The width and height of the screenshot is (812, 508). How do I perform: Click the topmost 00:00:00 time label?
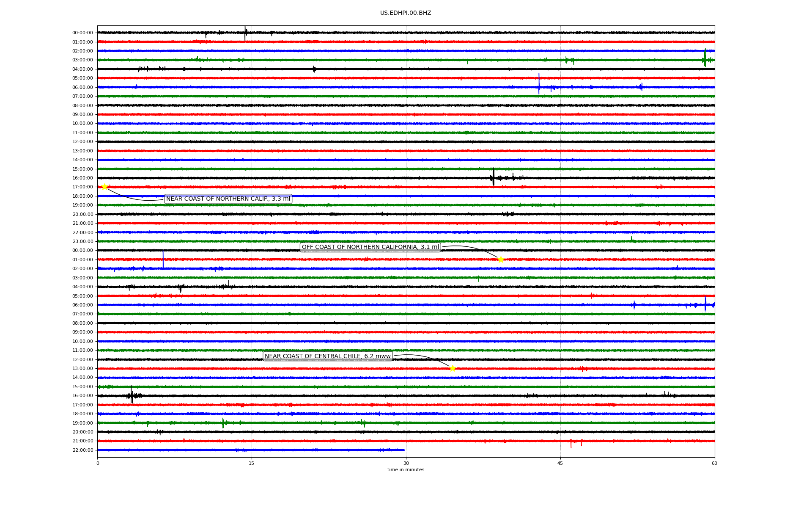pos(82,33)
